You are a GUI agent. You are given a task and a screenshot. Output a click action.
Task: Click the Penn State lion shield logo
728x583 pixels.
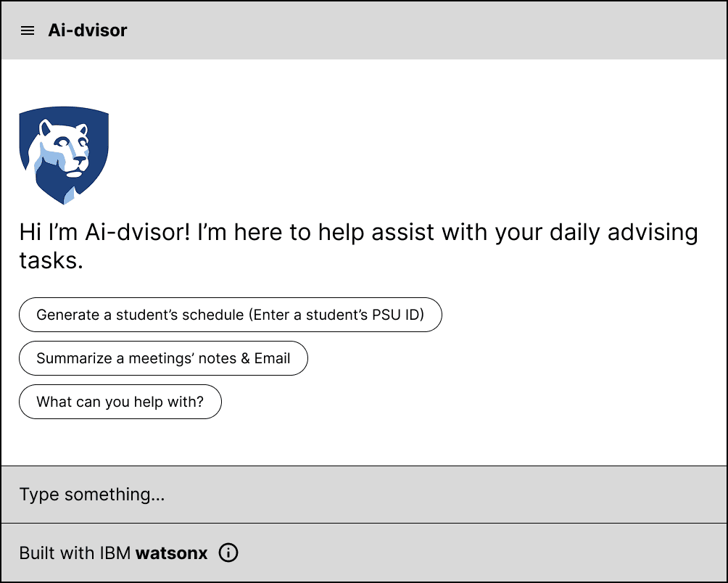pos(64,155)
